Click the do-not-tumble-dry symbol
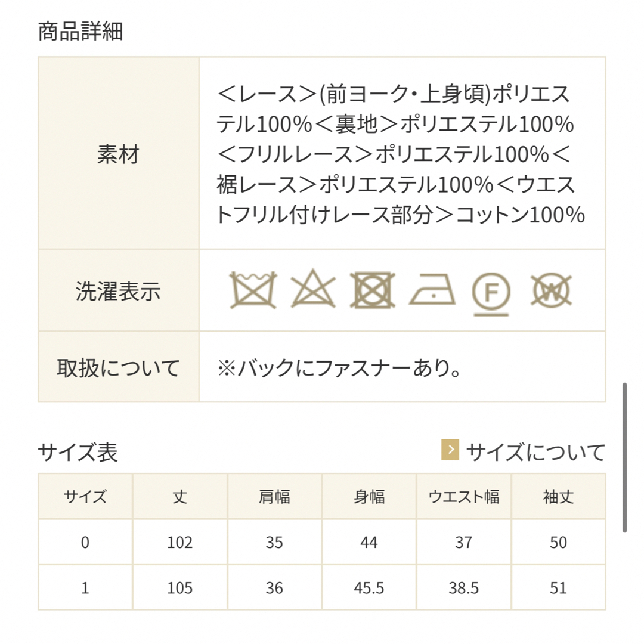The image size is (644, 644). (373, 290)
